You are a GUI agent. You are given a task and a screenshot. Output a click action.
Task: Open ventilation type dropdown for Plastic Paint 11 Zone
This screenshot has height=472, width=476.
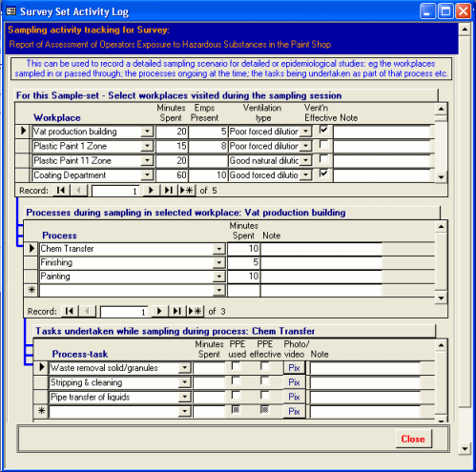tap(305, 160)
